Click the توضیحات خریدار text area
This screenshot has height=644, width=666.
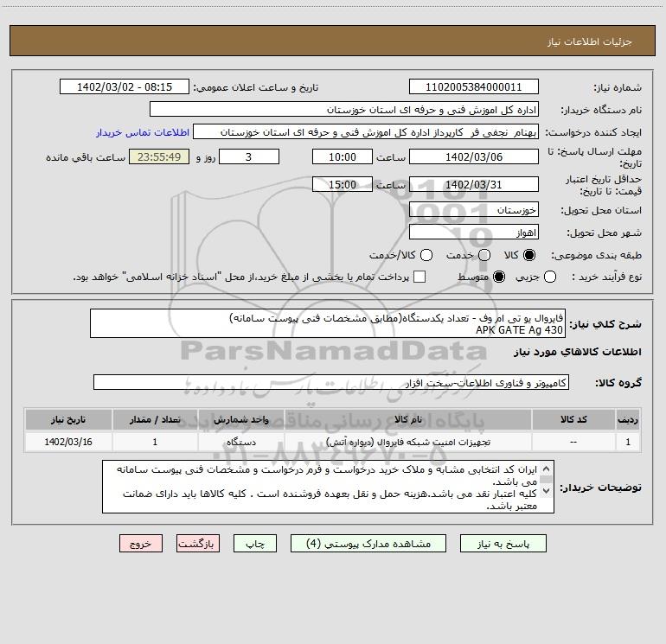click(x=328, y=487)
